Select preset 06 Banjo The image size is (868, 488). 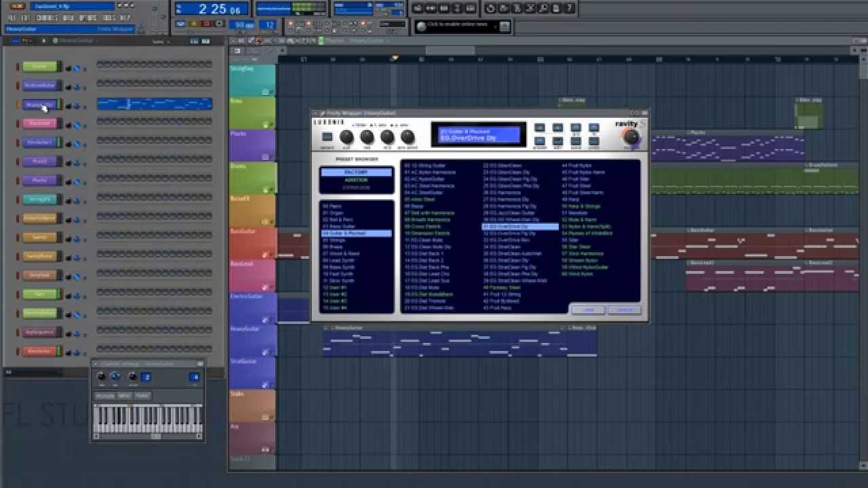click(x=414, y=206)
